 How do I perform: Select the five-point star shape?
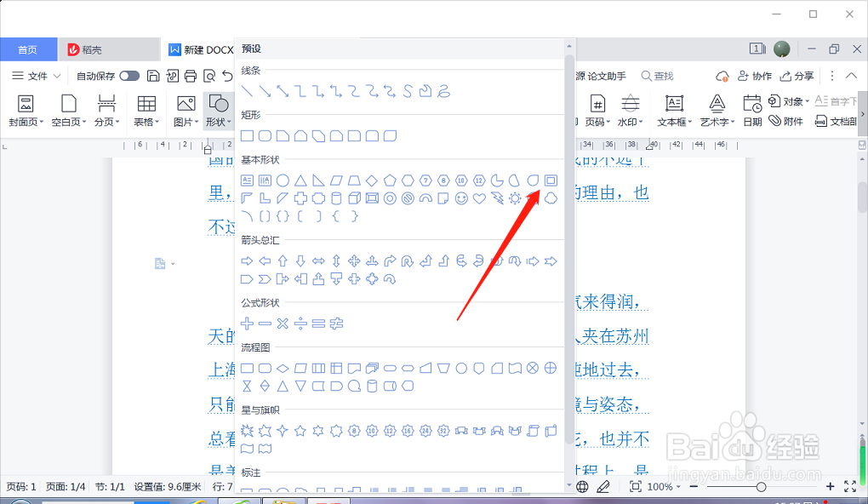[300, 431]
